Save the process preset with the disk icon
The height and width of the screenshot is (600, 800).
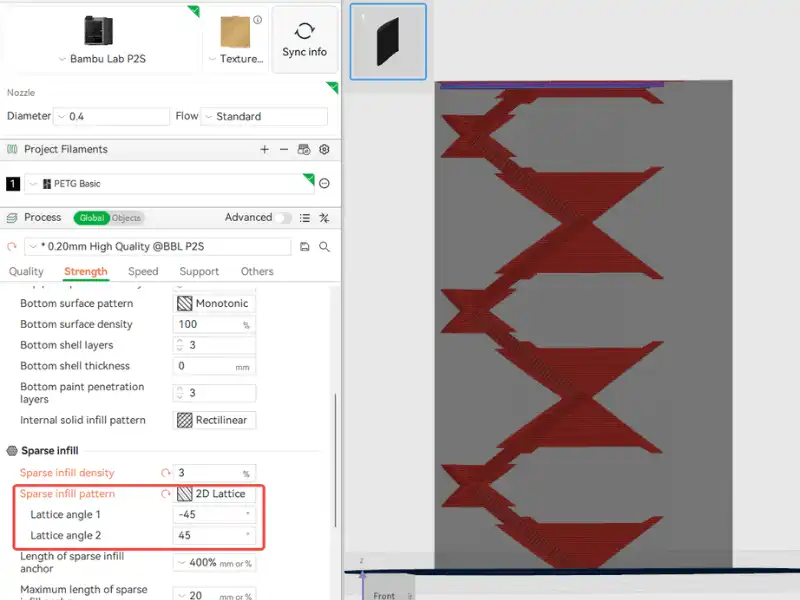click(x=304, y=246)
